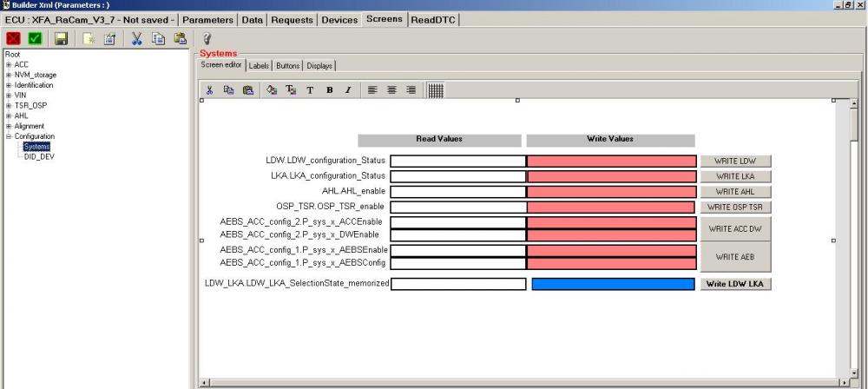Expand the Identification tree node
This screenshot has width=868, height=389.
9,85
